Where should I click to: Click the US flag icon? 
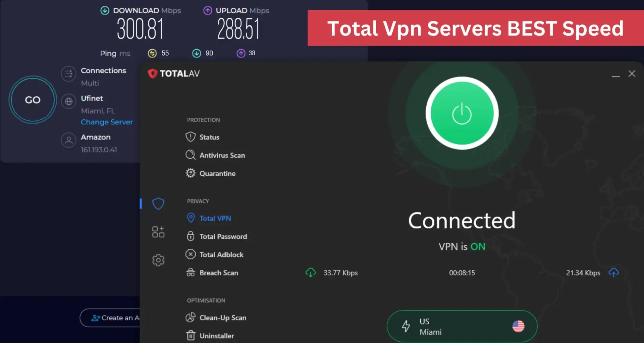click(518, 326)
